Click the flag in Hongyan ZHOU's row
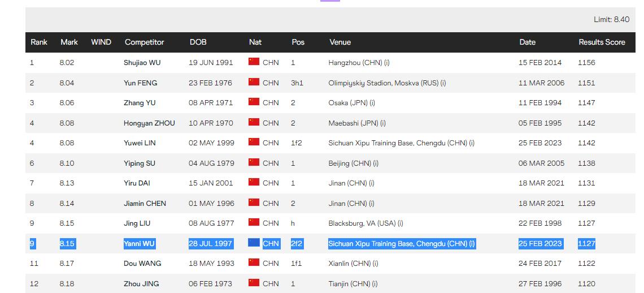 click(254, 123)
